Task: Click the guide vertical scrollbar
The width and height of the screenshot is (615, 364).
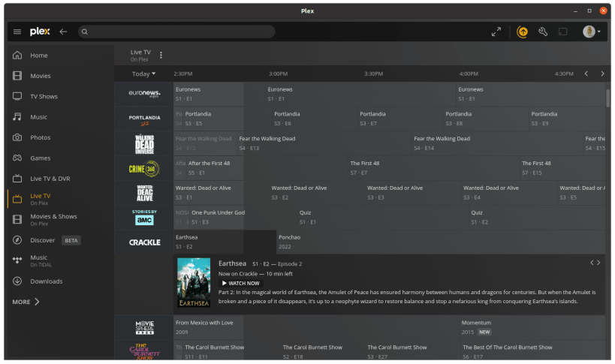Action: (607, 98)
